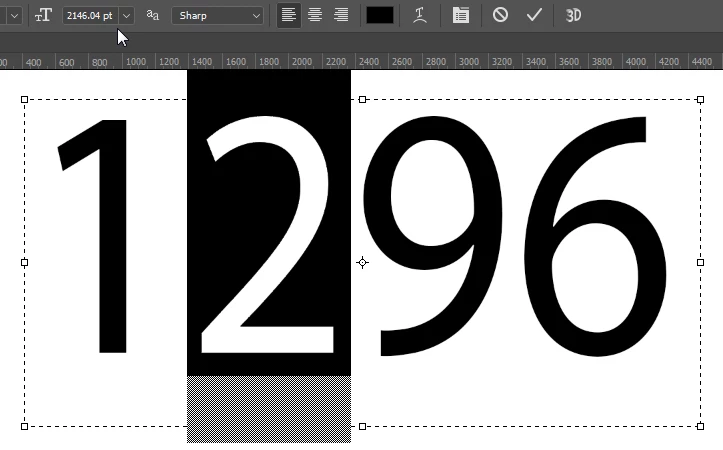Viewport: 723px width, 450px height.
Task: Click the right-middle text box handle
Action: click(700, 263)
